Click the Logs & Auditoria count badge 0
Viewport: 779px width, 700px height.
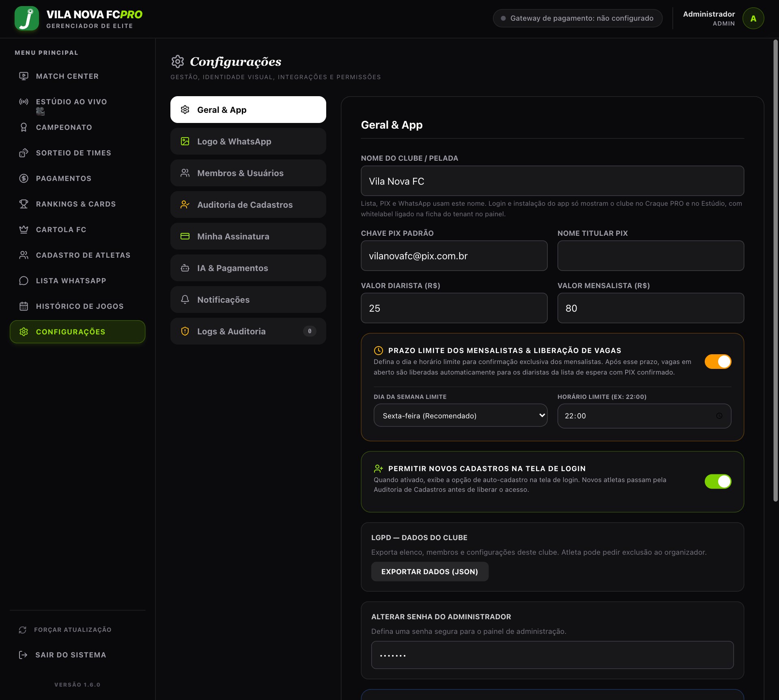(x=310, y=331)
